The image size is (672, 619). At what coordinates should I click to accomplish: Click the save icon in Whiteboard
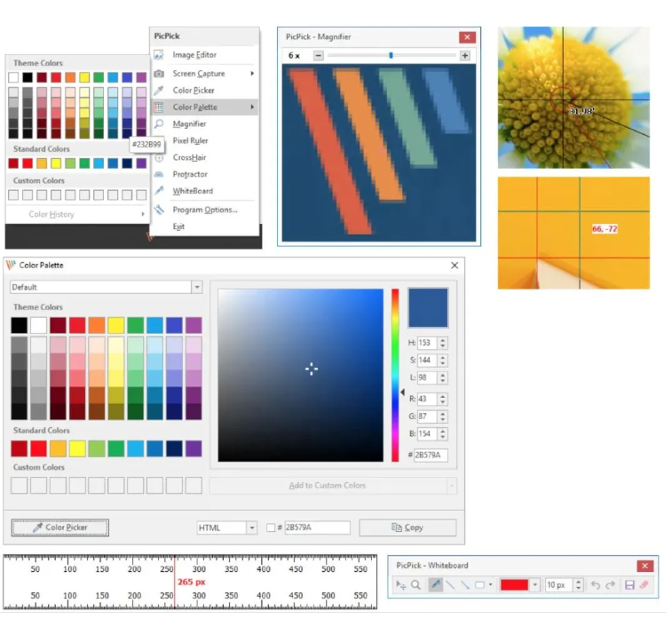[635, 591]
